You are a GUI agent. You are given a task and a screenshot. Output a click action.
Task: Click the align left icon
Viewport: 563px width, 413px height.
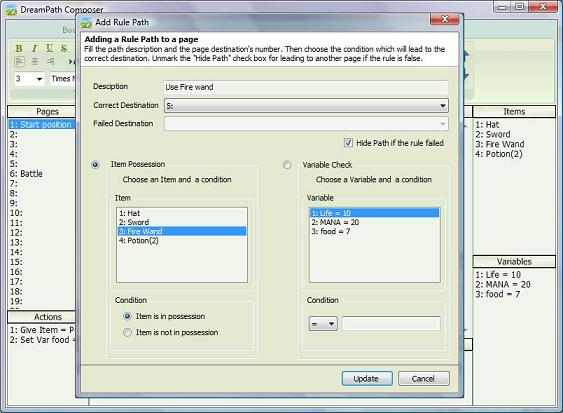click(19, 61)
